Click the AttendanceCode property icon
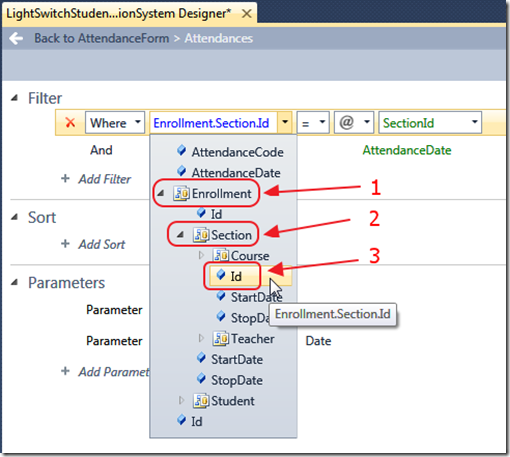The image size is (510, 457). (x=182, y=151)
